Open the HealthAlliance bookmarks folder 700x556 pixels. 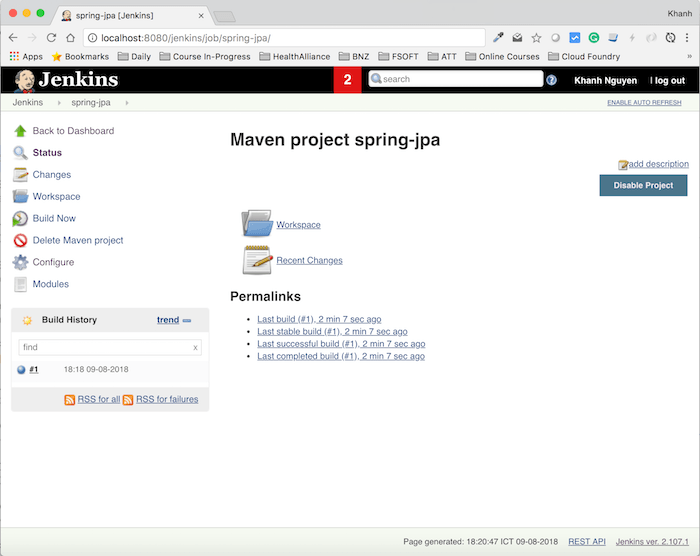coord(295,56)
